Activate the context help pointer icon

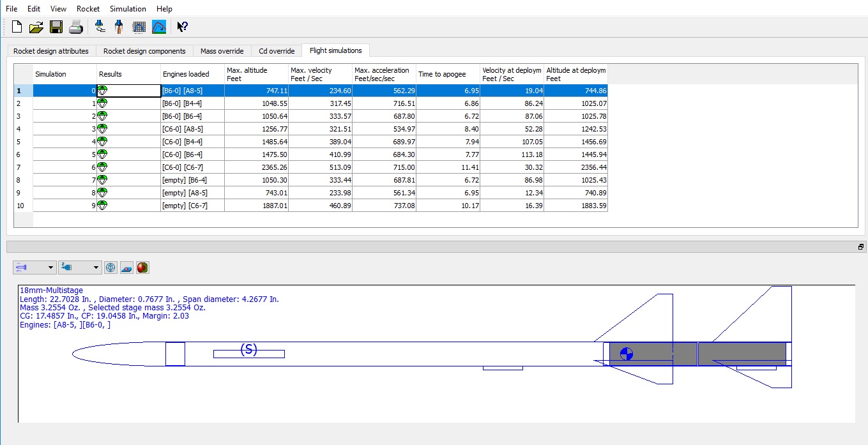pyautogui.click(x=182, y=27)
